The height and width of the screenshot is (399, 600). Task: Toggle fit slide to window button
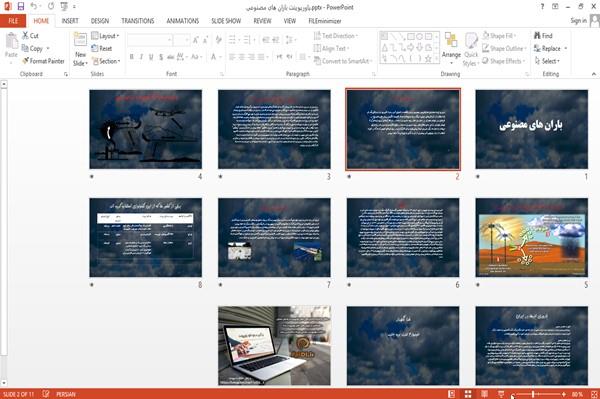tap(594, 394)
